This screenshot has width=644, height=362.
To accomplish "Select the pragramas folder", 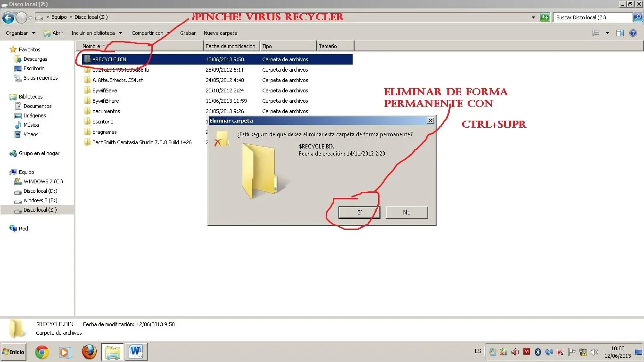I will pyautogui.click(x=104, y=132).
